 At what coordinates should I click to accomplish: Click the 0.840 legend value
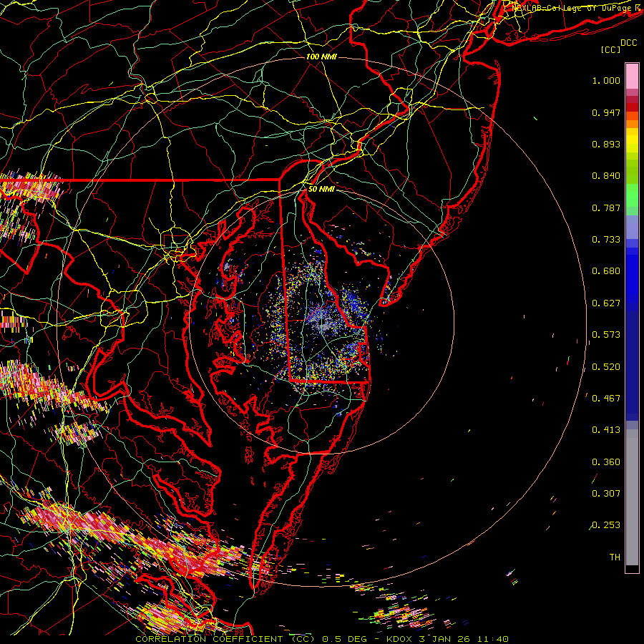[606, 176]
